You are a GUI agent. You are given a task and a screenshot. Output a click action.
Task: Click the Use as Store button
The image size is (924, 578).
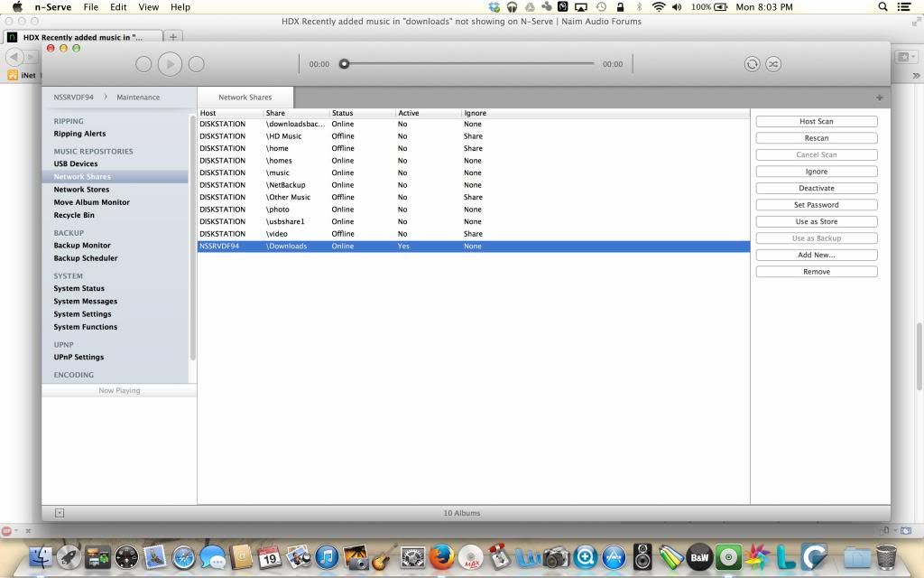(816, 222)
